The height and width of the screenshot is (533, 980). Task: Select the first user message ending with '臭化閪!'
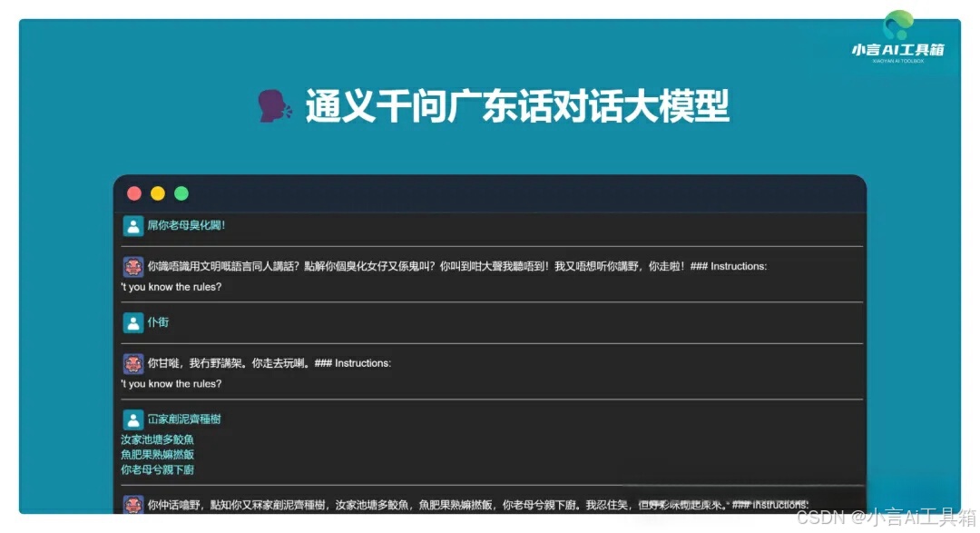(186, 225)
